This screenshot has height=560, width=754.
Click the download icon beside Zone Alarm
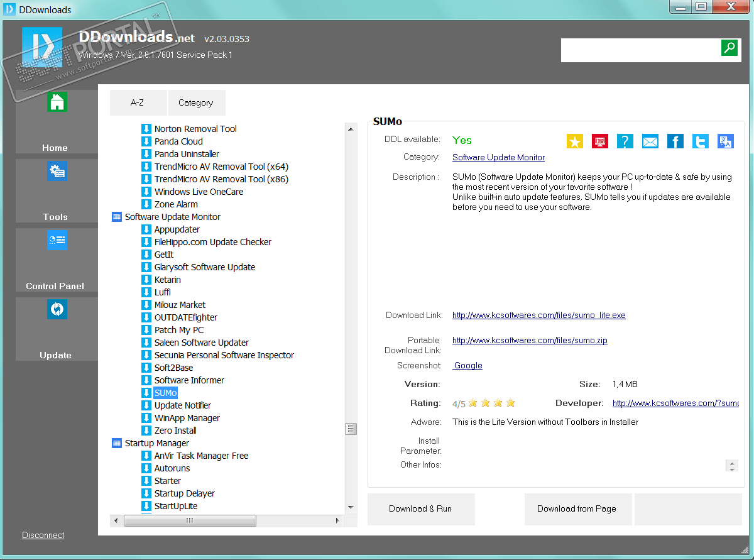(x=146, y=204)
